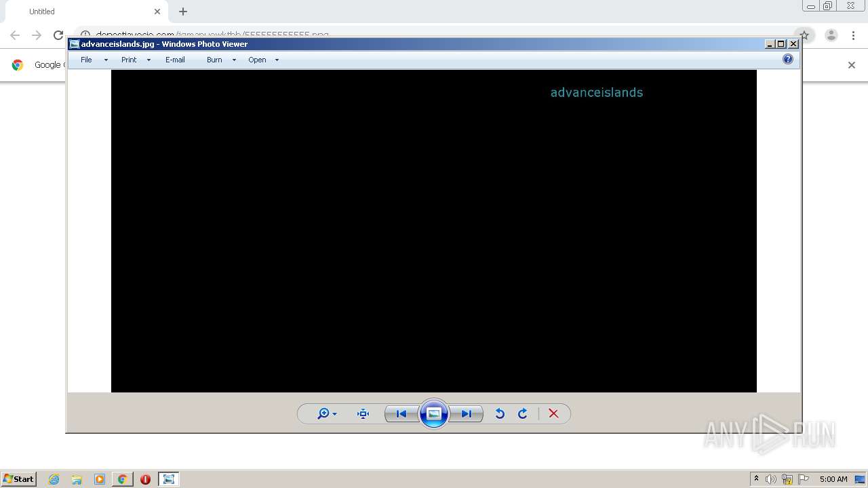The width and height of the screenshot is (868, 488).
Task: Start the slide show
Action: pos(434,413)
